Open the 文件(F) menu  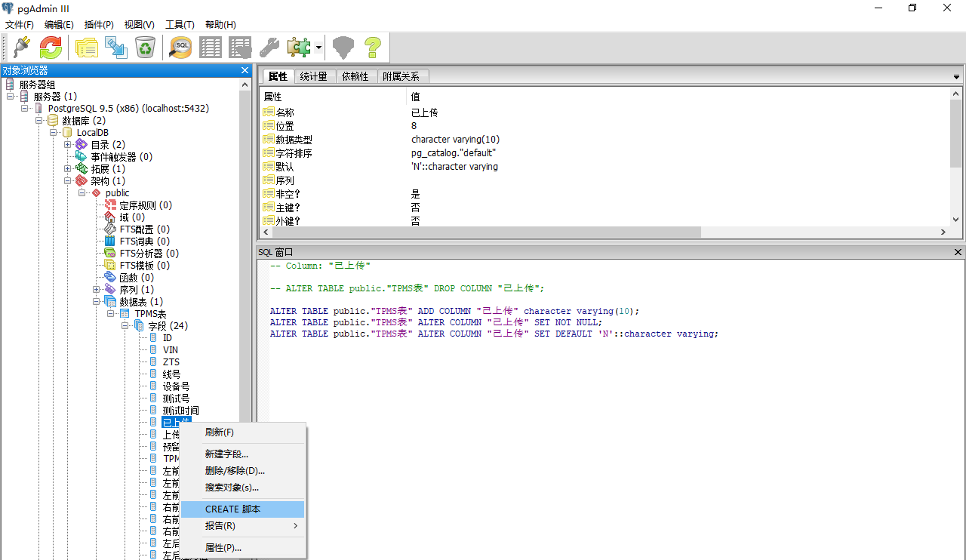tap(20, 25)
